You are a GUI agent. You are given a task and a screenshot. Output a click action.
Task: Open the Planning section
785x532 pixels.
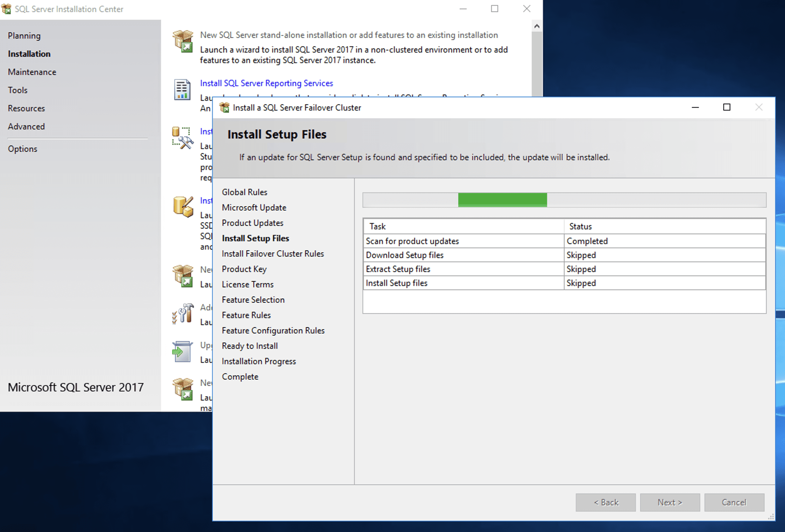click(24, 36)
